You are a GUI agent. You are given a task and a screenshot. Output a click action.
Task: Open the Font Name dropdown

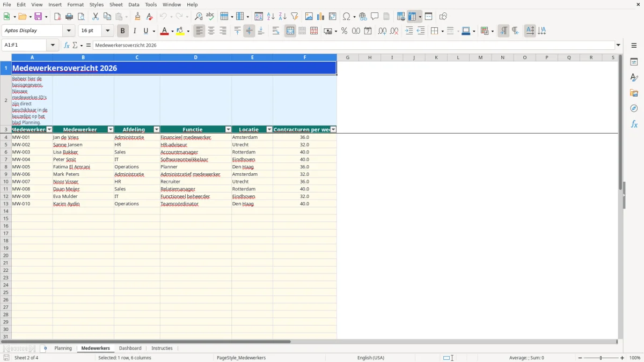[x=69, y=31]
